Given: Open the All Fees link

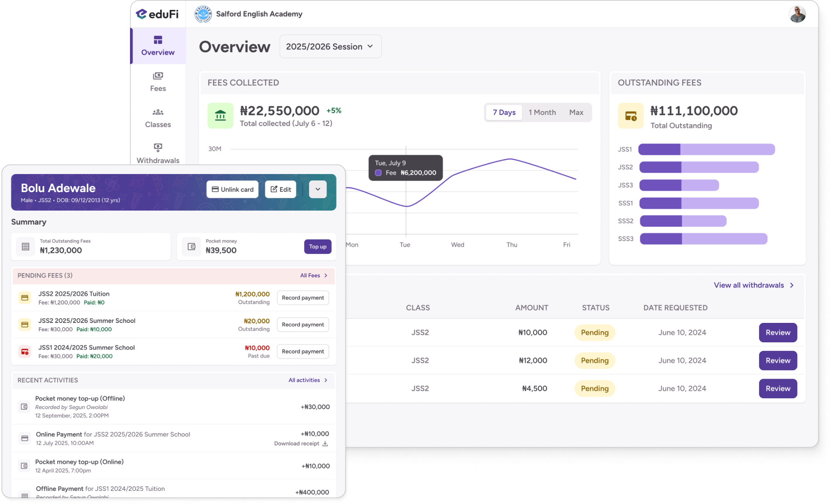Looking at the screenshot, I should [310, 276].
